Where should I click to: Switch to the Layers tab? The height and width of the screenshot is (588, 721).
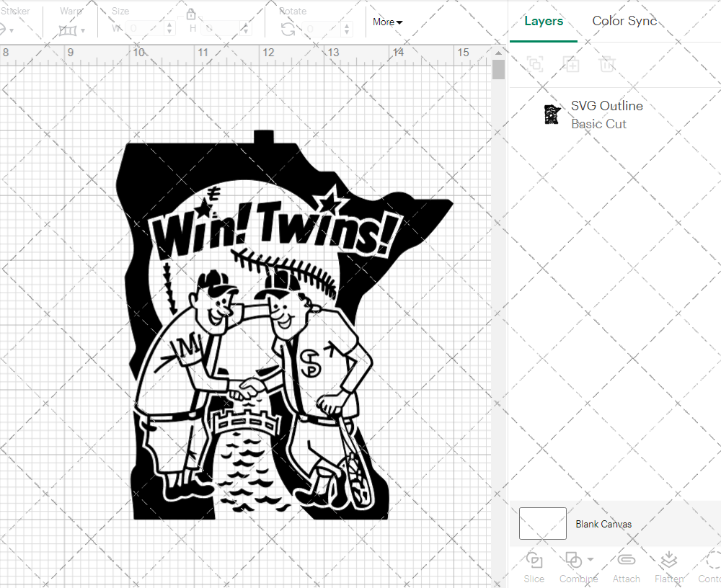544,21
